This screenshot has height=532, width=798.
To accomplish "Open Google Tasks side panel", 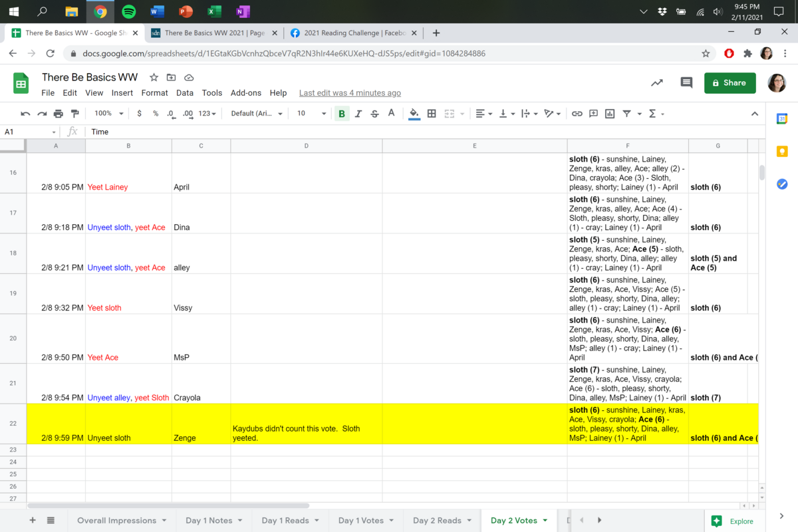I will pyautogui.click(x=782, y=184).
